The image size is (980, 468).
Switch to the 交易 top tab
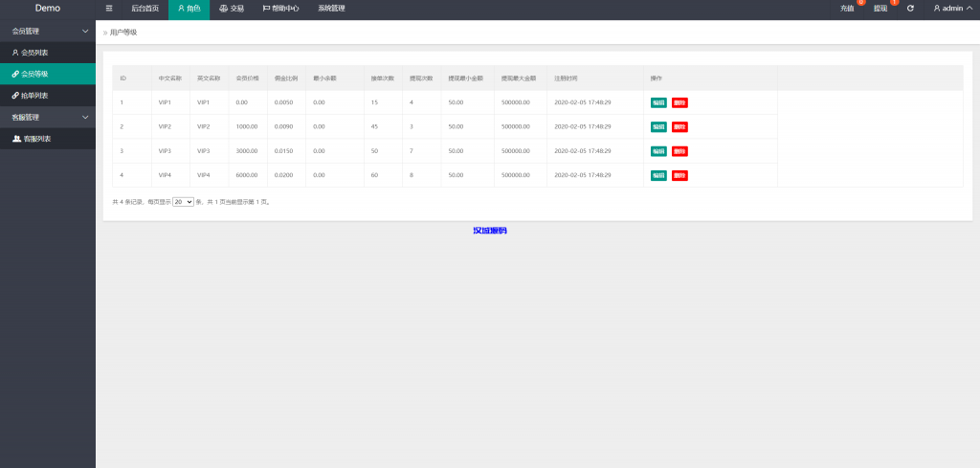click(x=232, y=8)
